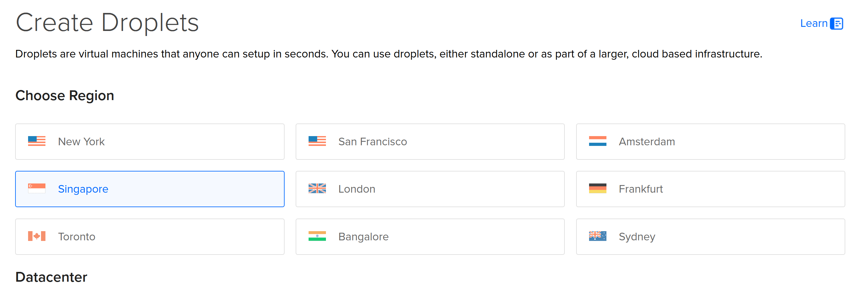
Task: Select New York region
Action: pyautogui.click(x=150, y=141)
